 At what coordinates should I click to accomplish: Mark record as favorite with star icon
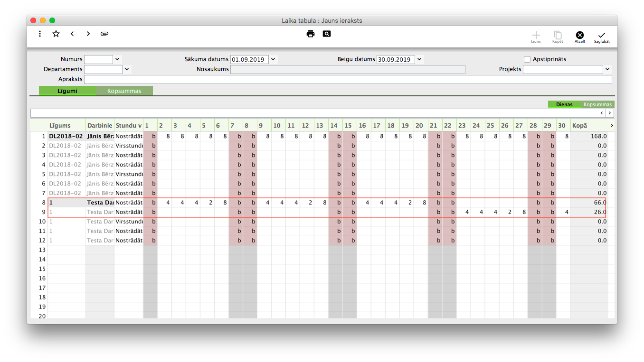tap(56, 34)
